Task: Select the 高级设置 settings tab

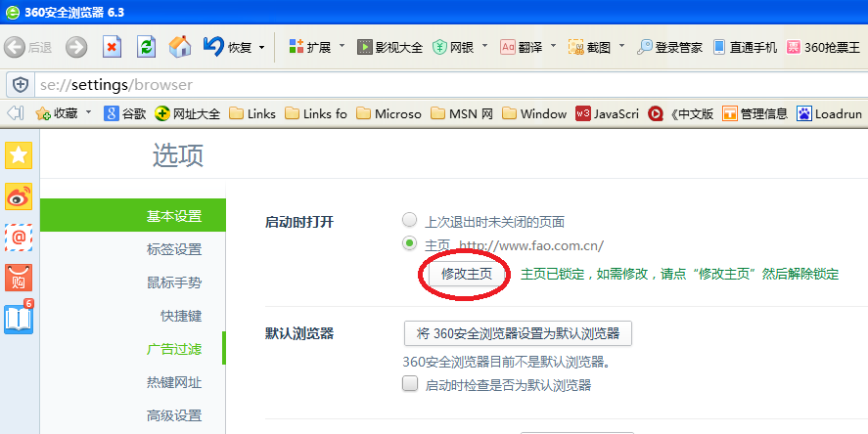Action: (133, 415)
